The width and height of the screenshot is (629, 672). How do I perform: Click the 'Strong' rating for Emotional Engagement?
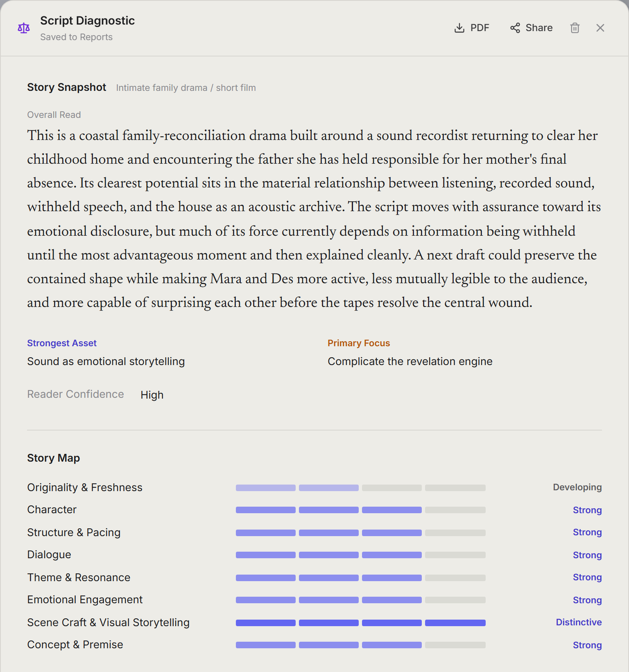click(587, 600)
